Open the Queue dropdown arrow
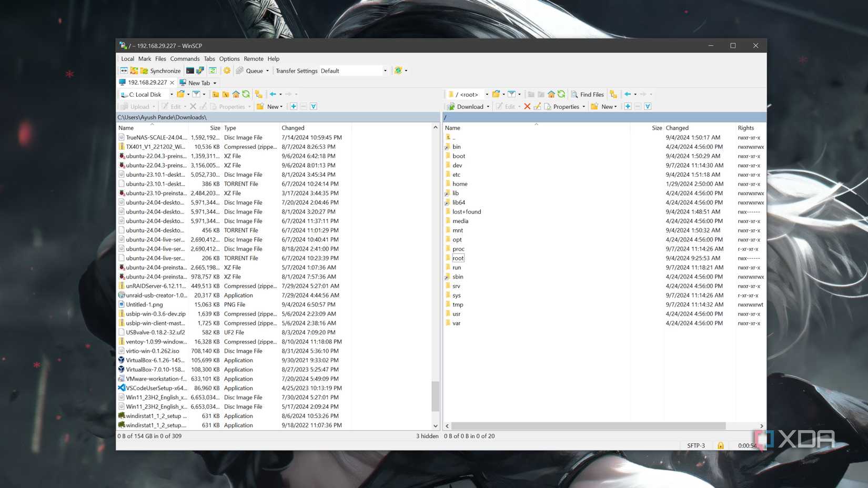 pos(267,70)
